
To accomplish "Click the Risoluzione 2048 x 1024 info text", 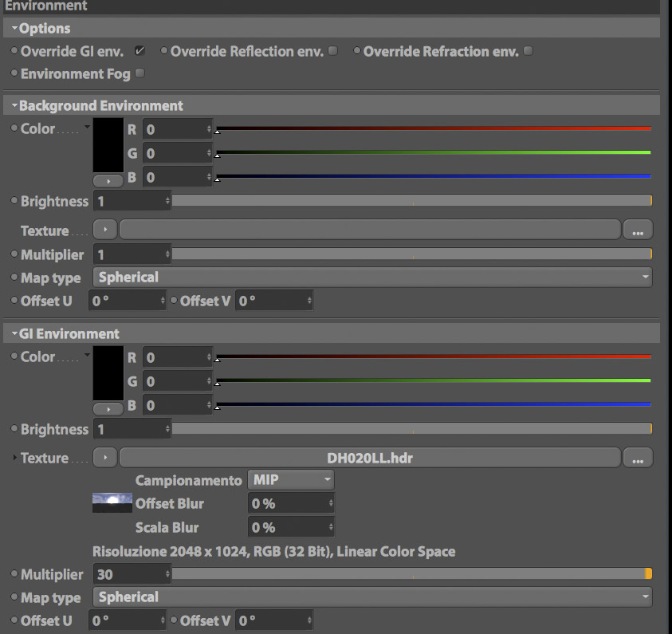I will pyautogui.click(x=274, y=551).
